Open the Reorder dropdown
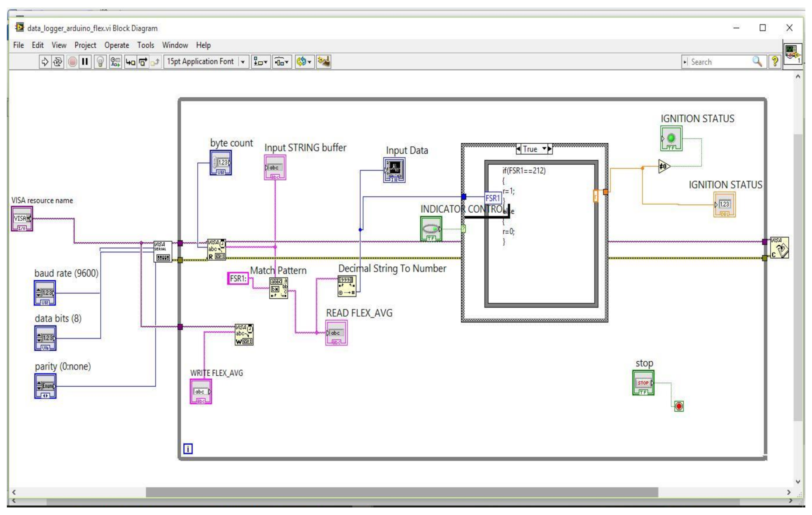The height and width of the screenshot is (515, 812). (x=304, y=62)
